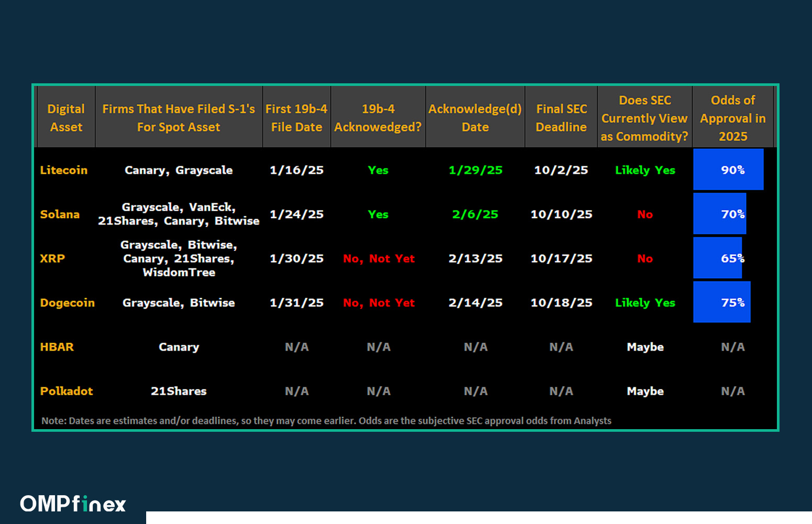
Task: Select file date 1/31/25
Action: [297, 303]
